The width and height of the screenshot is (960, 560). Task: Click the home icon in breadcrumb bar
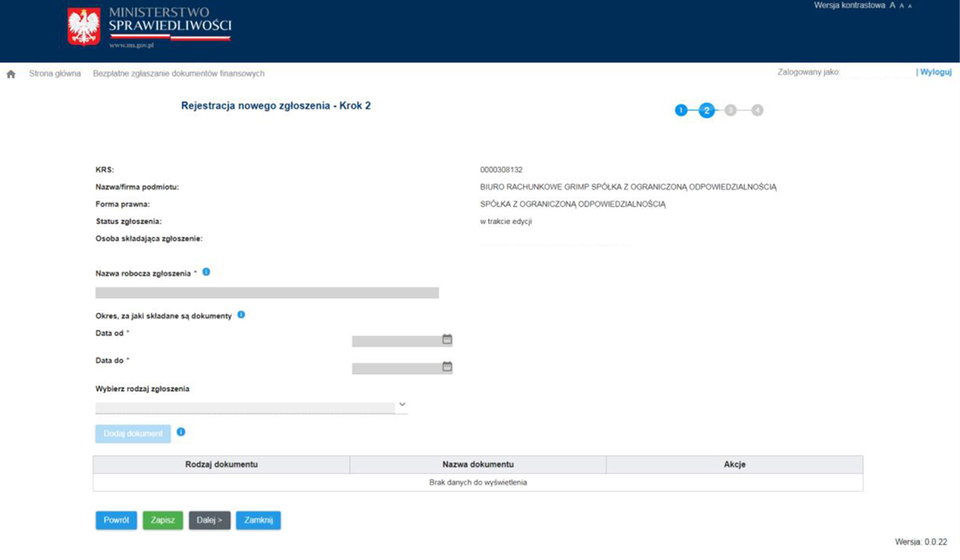point(11,74)
